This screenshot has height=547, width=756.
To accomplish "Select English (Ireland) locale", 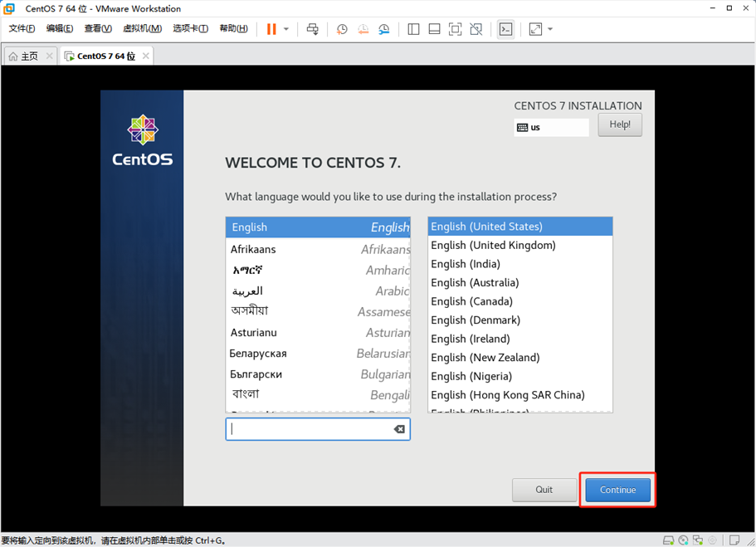I will tap(520, 339).
